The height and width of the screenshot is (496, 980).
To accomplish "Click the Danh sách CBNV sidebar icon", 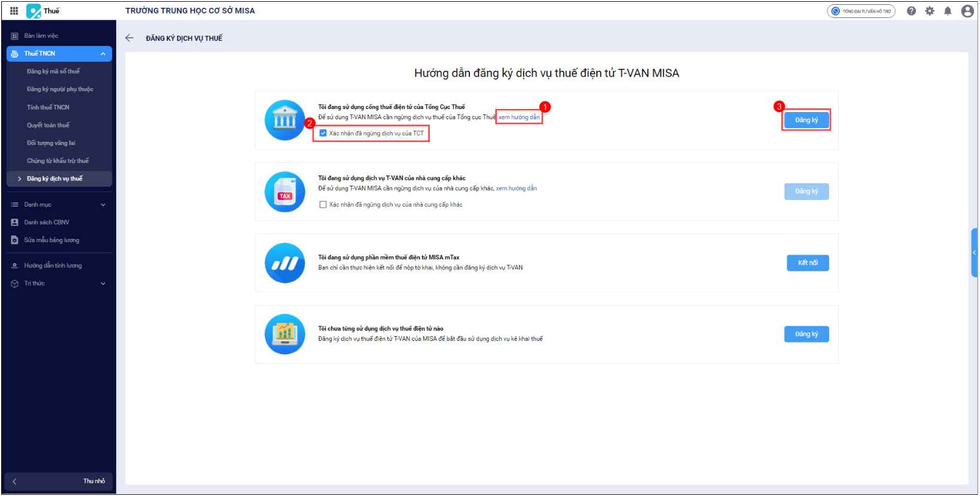I will (14, 222).
